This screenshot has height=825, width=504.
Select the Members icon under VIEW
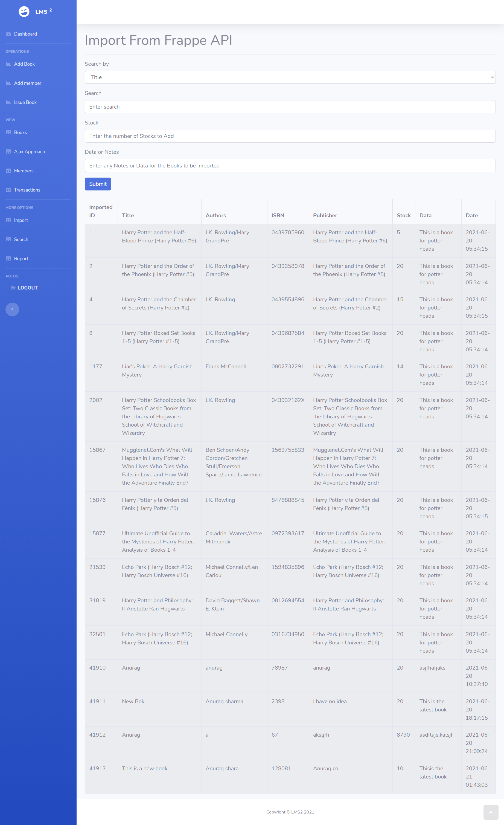coord(8,170)
